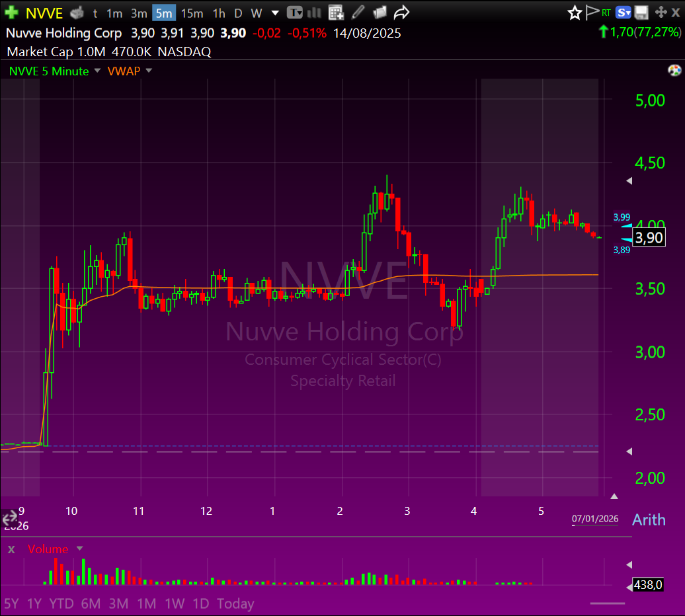Click the NVVE ticker symbol field
685x616 pixels.
pos(44,13)
